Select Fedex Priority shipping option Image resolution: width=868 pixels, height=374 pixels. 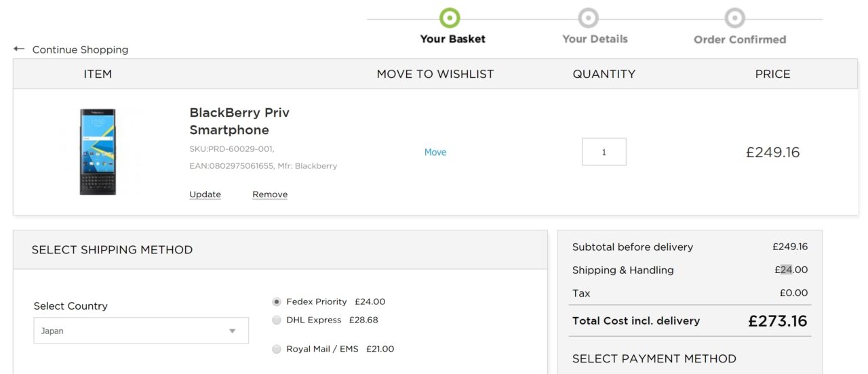(277, 302)
